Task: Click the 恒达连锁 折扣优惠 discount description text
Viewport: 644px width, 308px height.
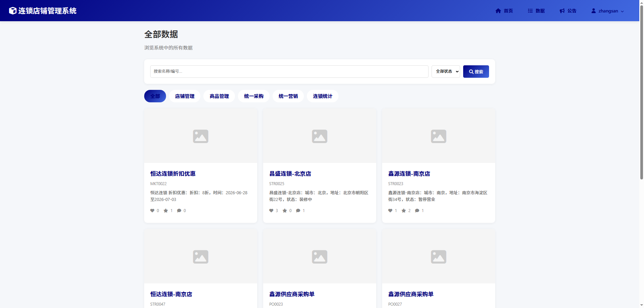Action: (x=199, y=196)
